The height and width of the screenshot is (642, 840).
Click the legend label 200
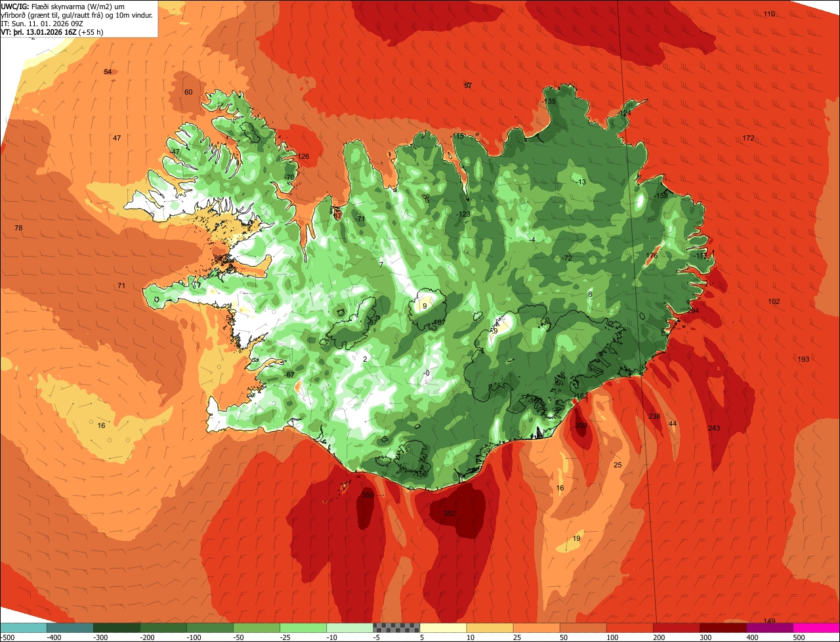tap(658, 637)
